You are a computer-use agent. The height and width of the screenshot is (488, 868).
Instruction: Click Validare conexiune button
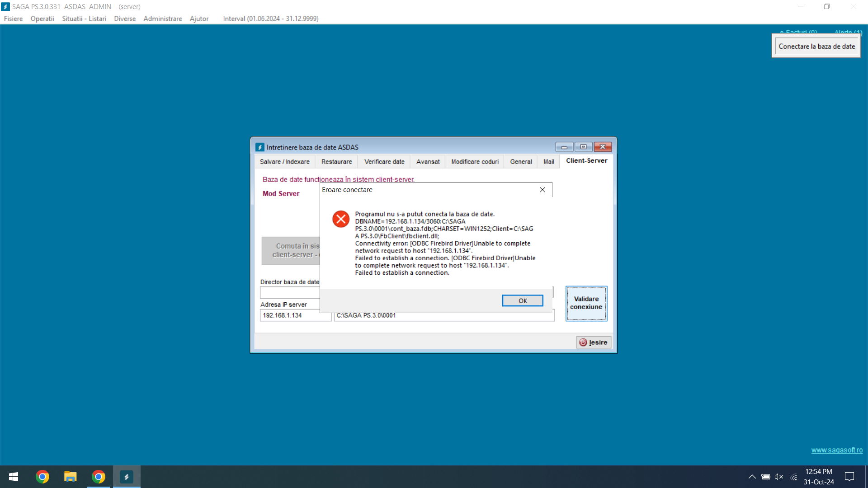click(x=586, y=303)
